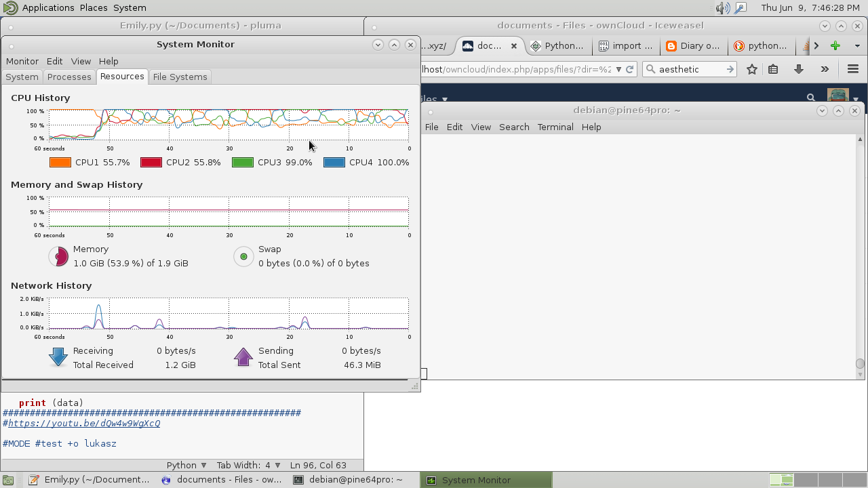868x488 pixels.
Task: Switch to documents ownCloud taskbar button
Action: click(x=221, y=480)
